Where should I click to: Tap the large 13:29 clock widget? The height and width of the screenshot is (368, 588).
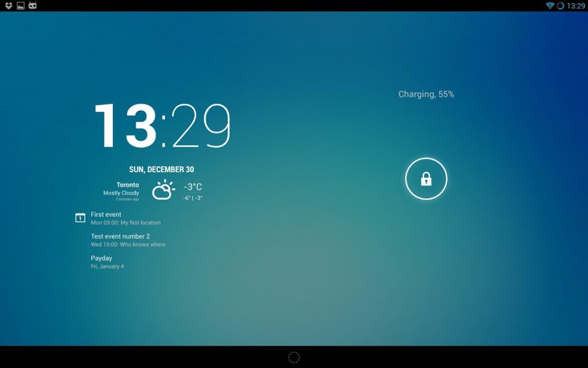tap(162, 126)
